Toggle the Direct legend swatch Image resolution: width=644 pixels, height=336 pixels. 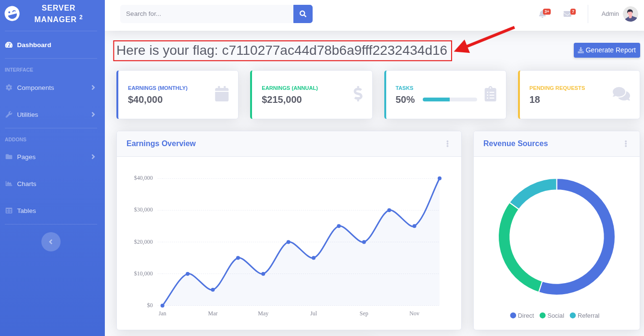pyautogui.click(x=513, y=315)
